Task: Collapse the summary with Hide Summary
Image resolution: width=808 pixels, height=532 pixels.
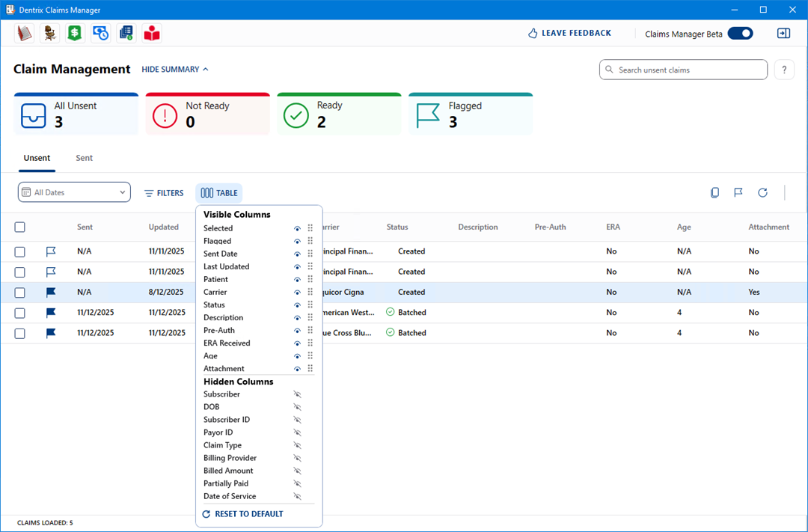Action: (175, 70)
